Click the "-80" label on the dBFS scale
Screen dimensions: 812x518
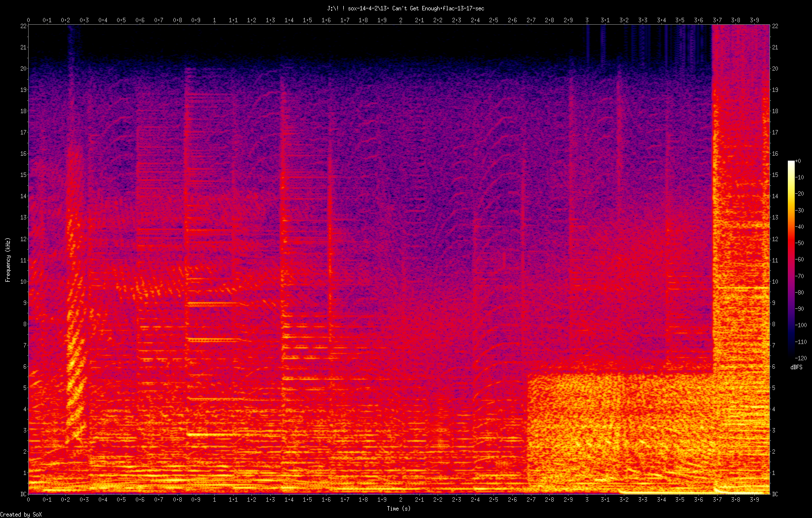[800, 293]
